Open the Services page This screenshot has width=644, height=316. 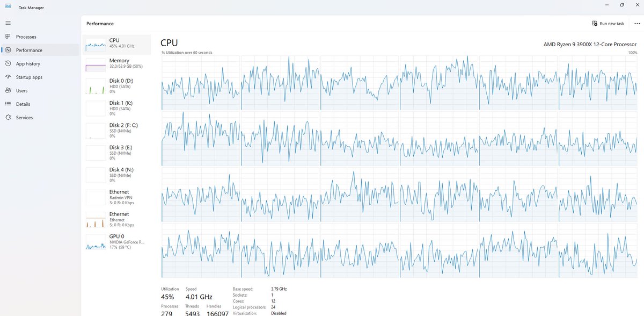coord(40,117)
